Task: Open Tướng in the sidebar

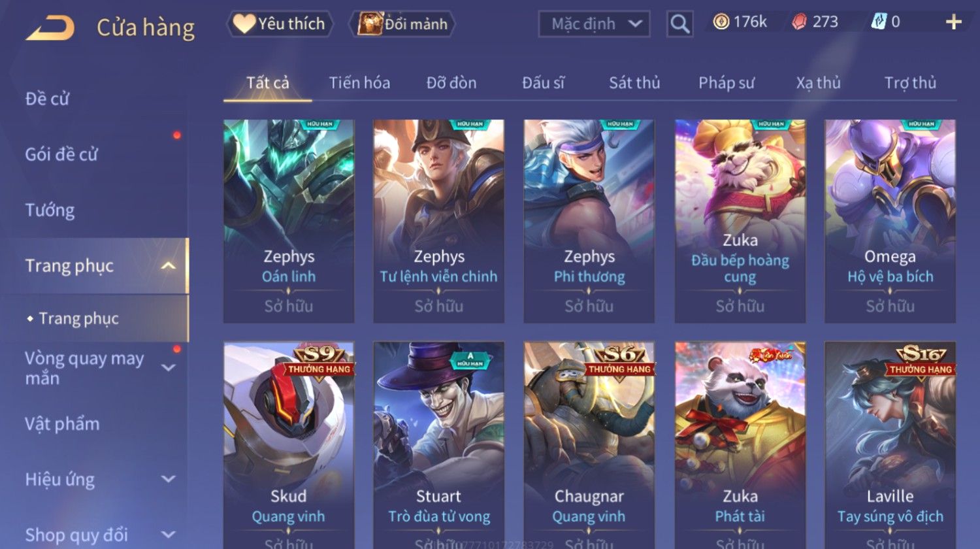Action: (x=50, y=210)
